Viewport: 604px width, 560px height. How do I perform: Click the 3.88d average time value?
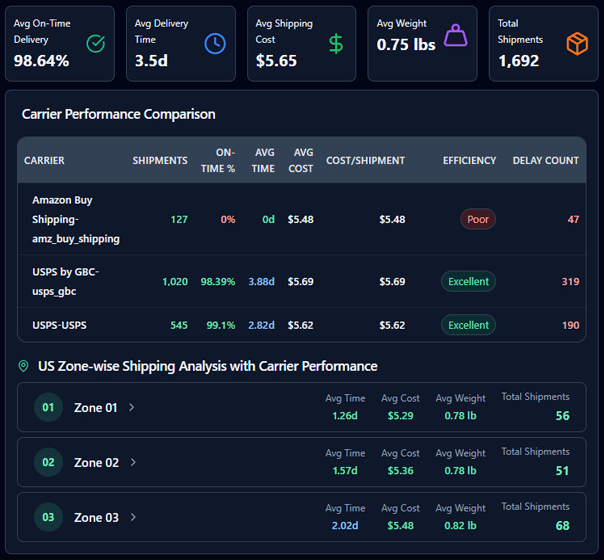(x=262, y=282)
